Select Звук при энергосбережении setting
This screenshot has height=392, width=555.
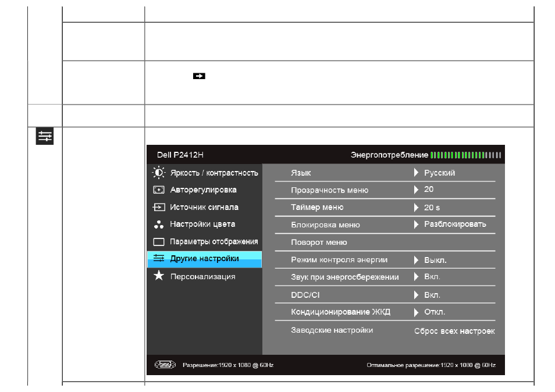[x=345, y=277]
